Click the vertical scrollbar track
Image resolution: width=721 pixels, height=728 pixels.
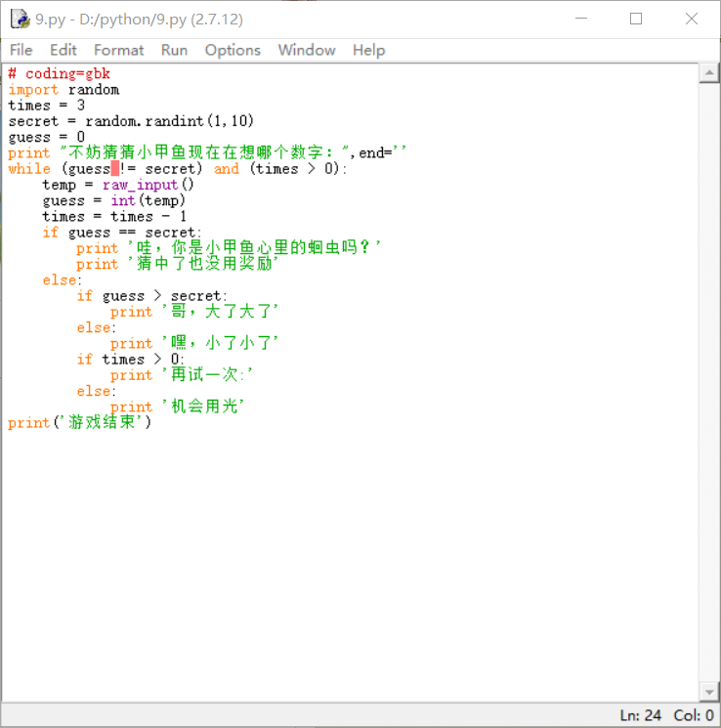(x=710, y=391)
